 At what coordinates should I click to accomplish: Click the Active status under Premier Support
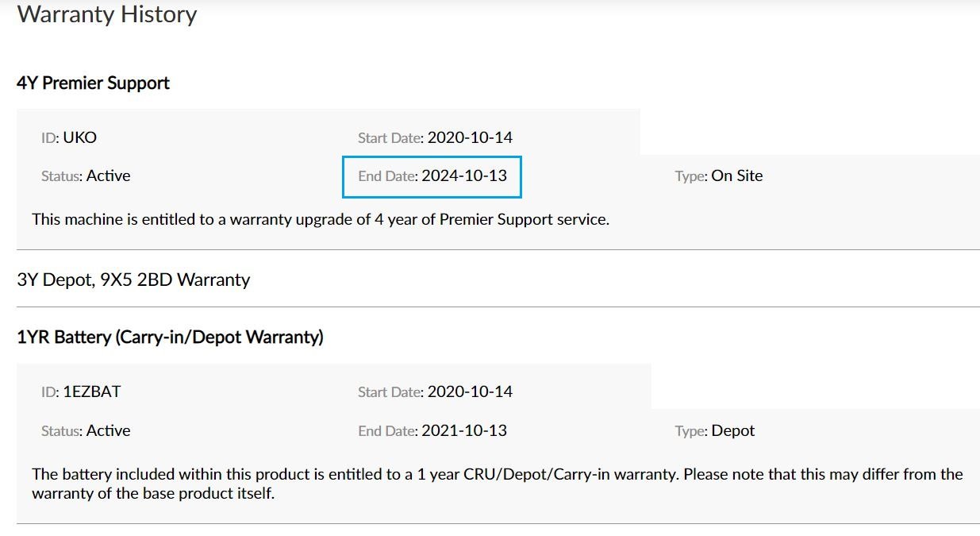(108, 176)
